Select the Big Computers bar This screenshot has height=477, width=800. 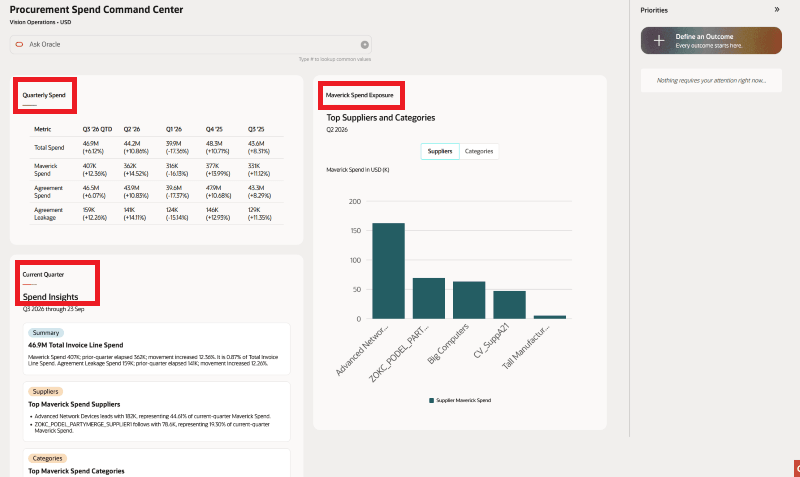pyautogui.click(x=469, y=300)
